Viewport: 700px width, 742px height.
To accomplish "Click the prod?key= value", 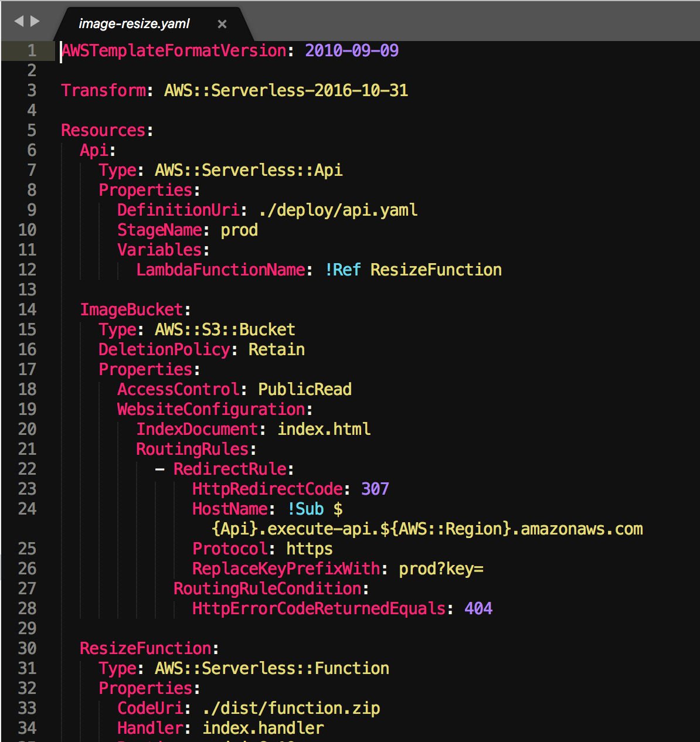I will tap(441, 569).
